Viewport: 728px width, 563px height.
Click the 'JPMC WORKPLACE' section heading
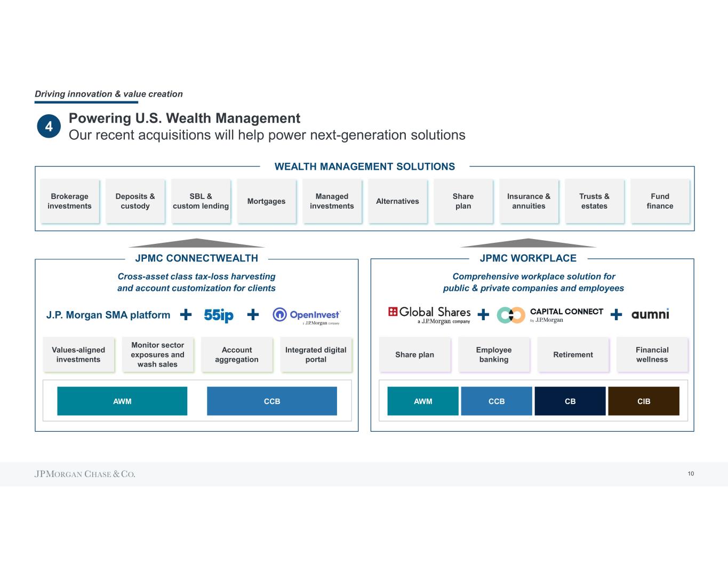coord(528,258)
